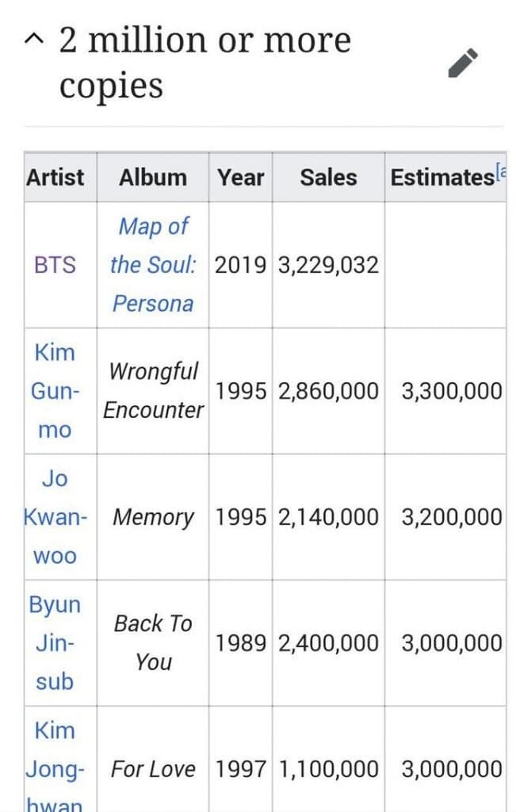Open the Byun Jin-sub artist link
The image size is (516, 812).
(x=55, y=642)
